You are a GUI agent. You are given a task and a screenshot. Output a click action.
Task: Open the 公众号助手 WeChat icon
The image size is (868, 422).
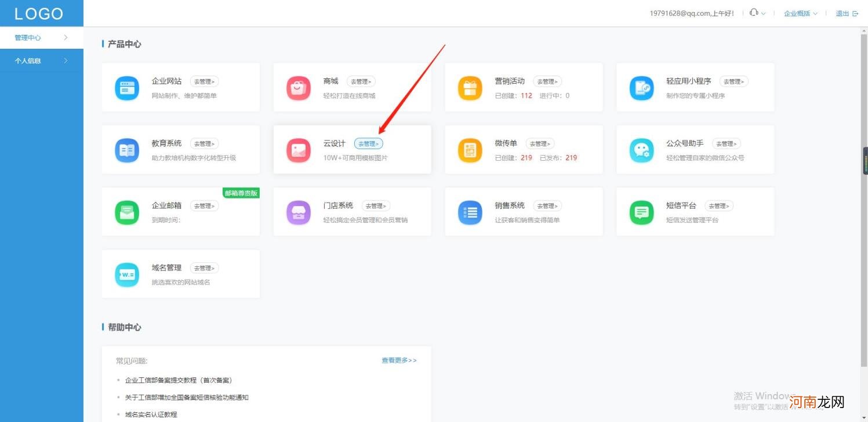(642, 150)
